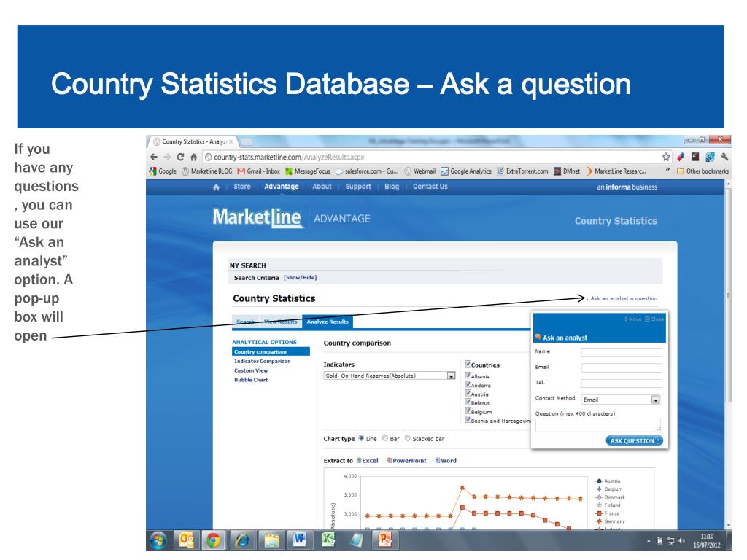Viewport: 747px width, 560px height.
Task: Uncheck the Albania checkbox
Action: click(x=468, y=376)
